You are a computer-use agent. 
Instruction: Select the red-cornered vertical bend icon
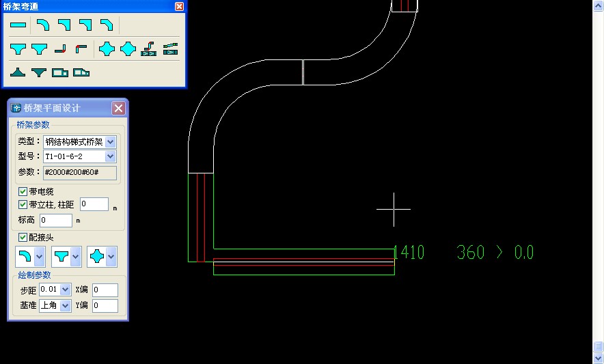(x=81, y=49)
